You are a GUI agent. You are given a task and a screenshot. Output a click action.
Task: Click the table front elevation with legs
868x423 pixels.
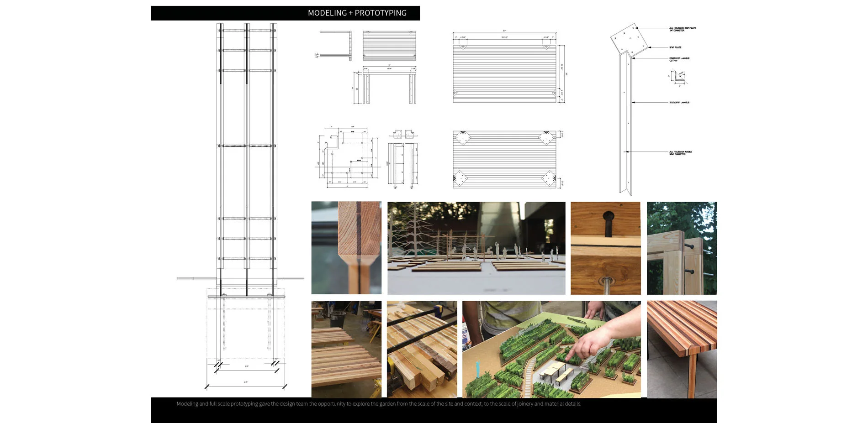click(389, 86)
